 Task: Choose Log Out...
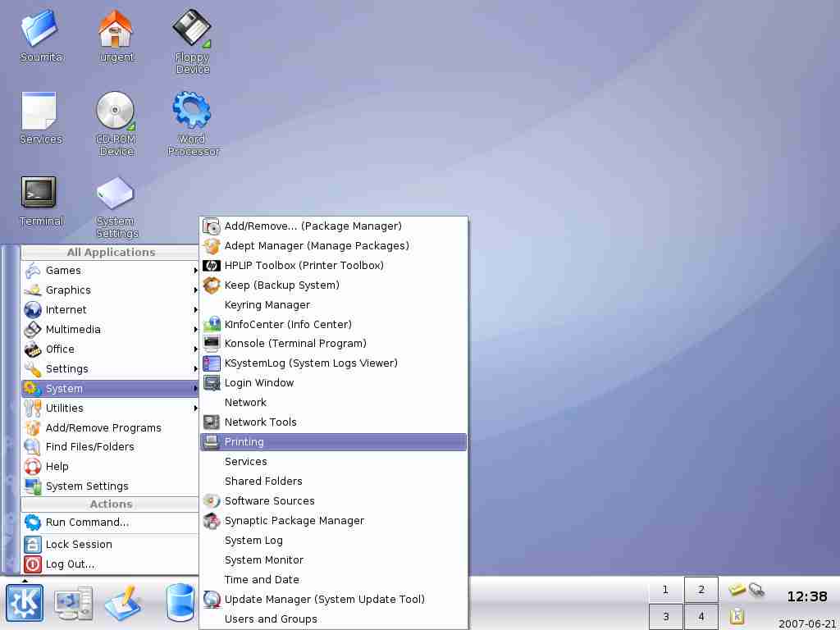click(x=111, y=564)
